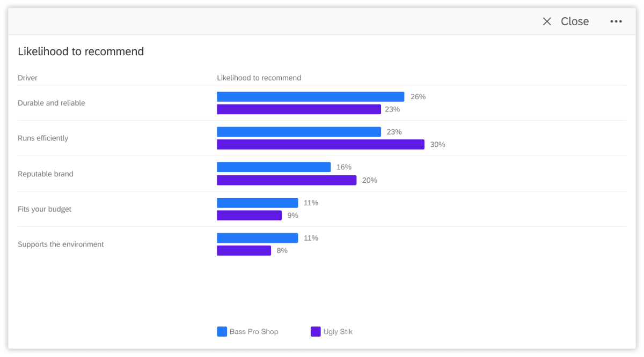Click the blue bar for Reputable brand
Viewport: 644px width, 357px height.
(x=273, y=167)
